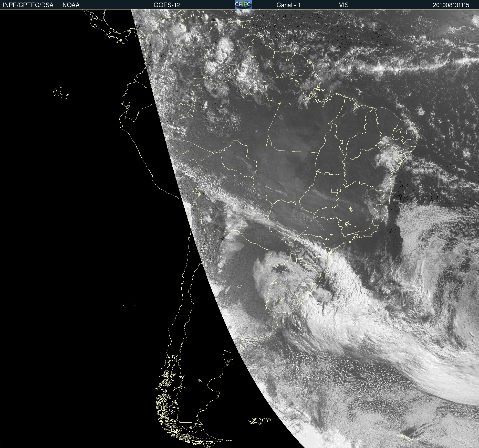The height and width of the screenshot is (448, 479).
Task: Click the CPTEC logo in the header
Action: coord(243,5)
